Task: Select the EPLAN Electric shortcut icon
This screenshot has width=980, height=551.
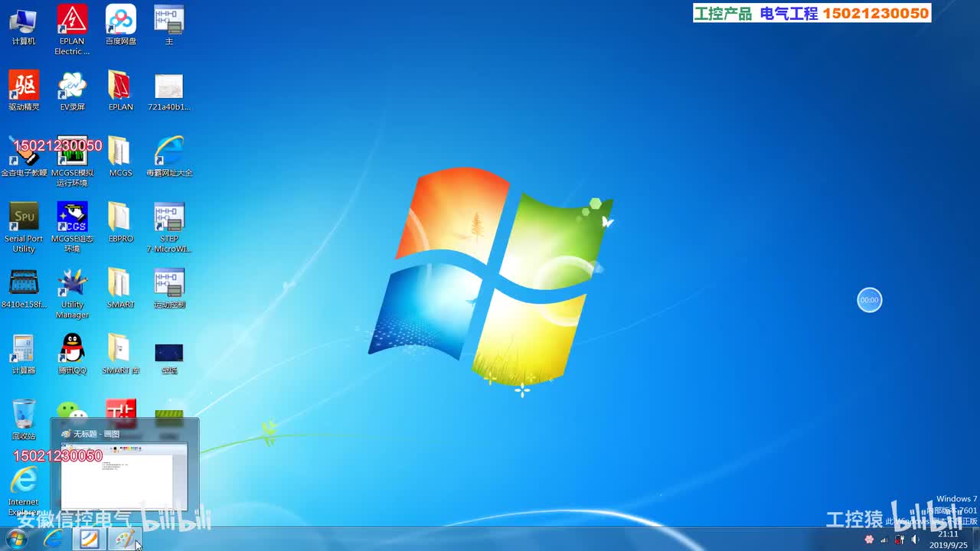Action: 72,30
